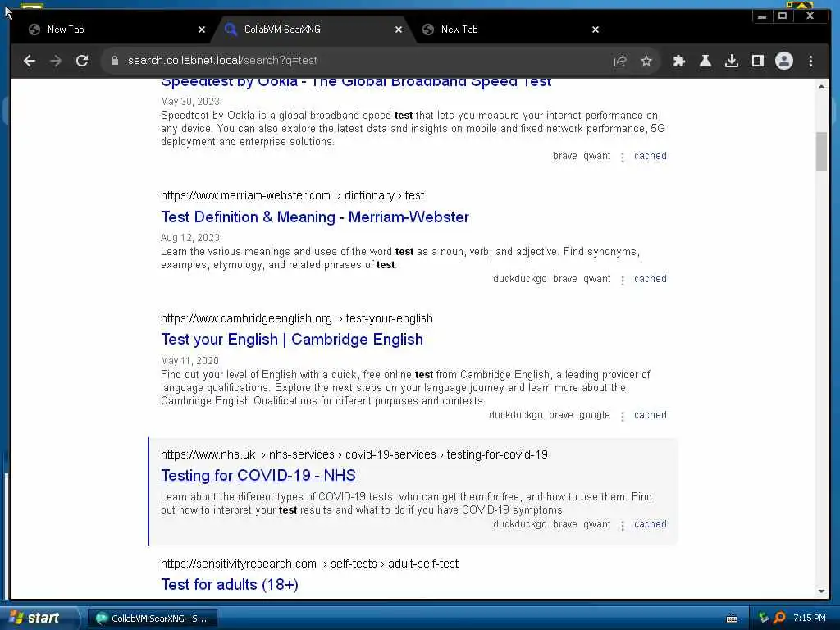Click cambridgeenglish.org URL breadcrumb
840x630 pixels.
click(297, 319)
